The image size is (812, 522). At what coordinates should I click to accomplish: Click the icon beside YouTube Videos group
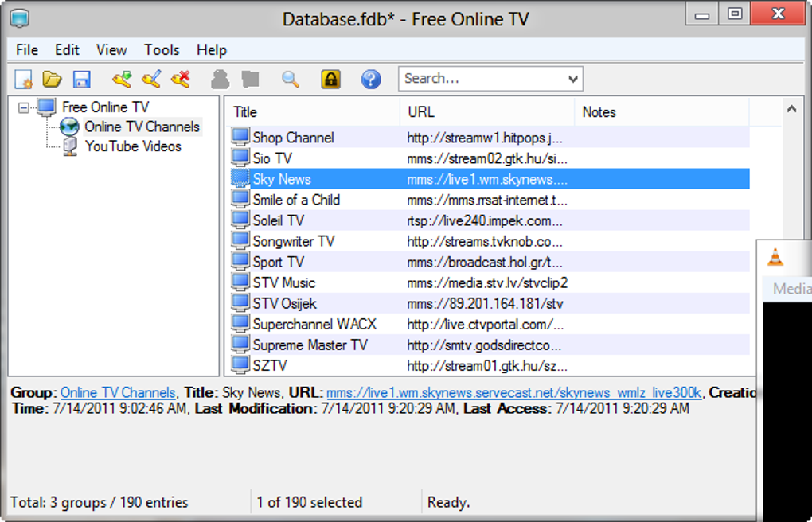pyautogui.click(x=69, y=146)
